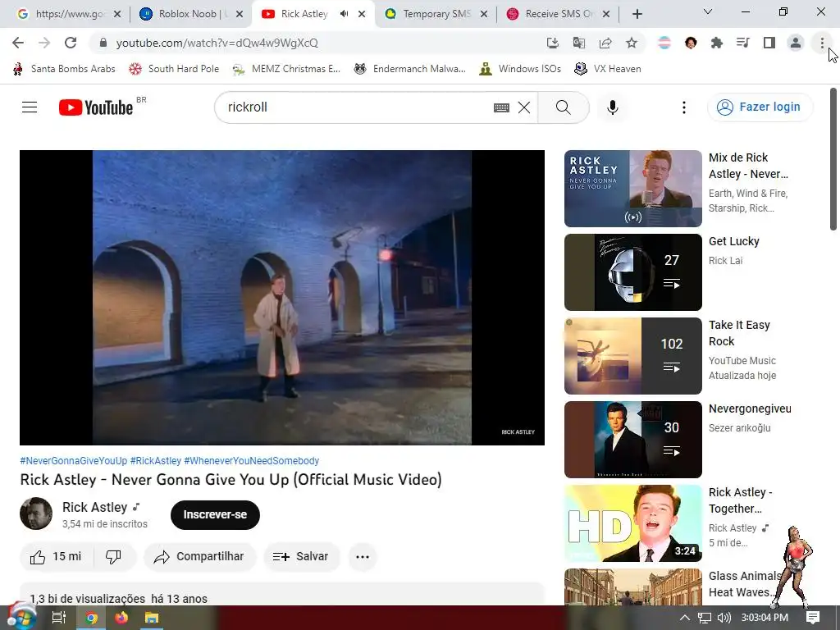This screenshot has height=630, width=840.
Task: Open the YouTube hamburger guide menu
Action: click(30, 107)
